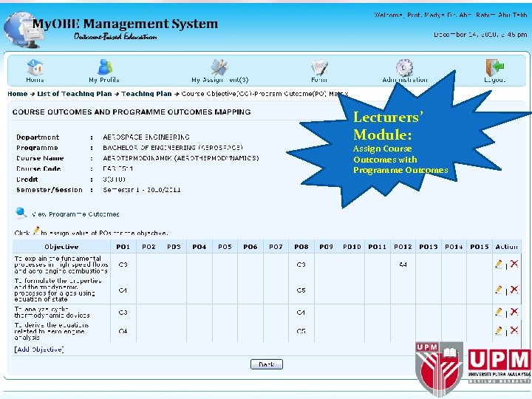Edit the 'analyze cyclic thermodynamic devices' objective
532x399 pixels.
[499, 312]
